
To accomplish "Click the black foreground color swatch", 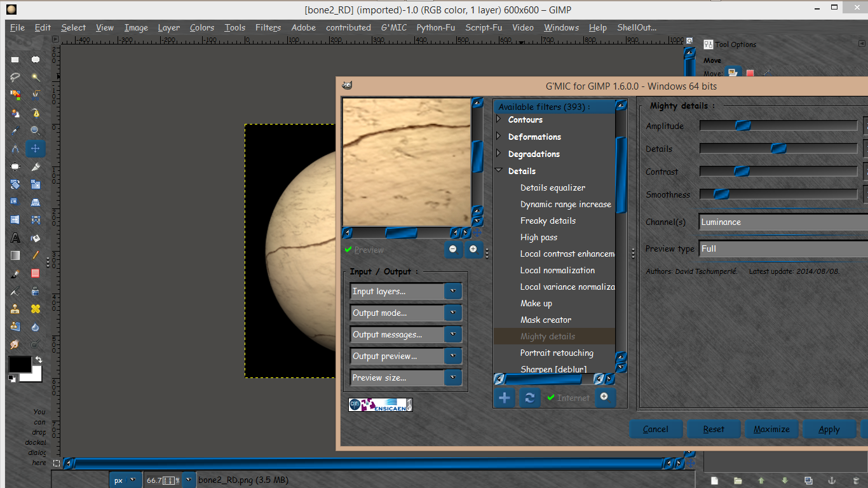I will (x=19, y=364).
